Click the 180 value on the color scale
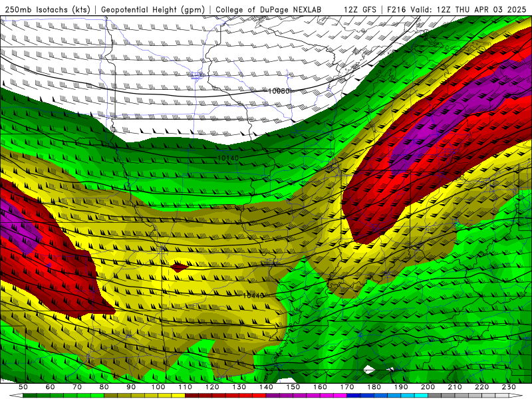This screenshot has width=532, height=399. pyautogui.click(x=374, y=387)
